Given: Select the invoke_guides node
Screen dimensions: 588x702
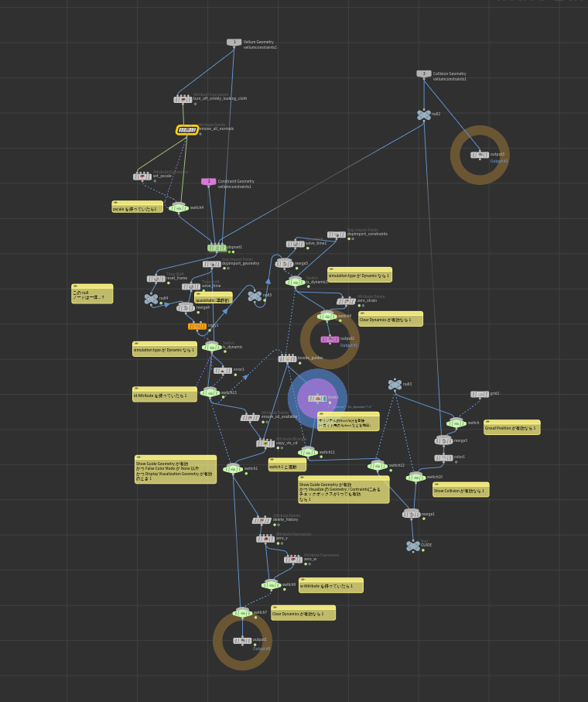Looking at the screenshot, I should 287,358.
